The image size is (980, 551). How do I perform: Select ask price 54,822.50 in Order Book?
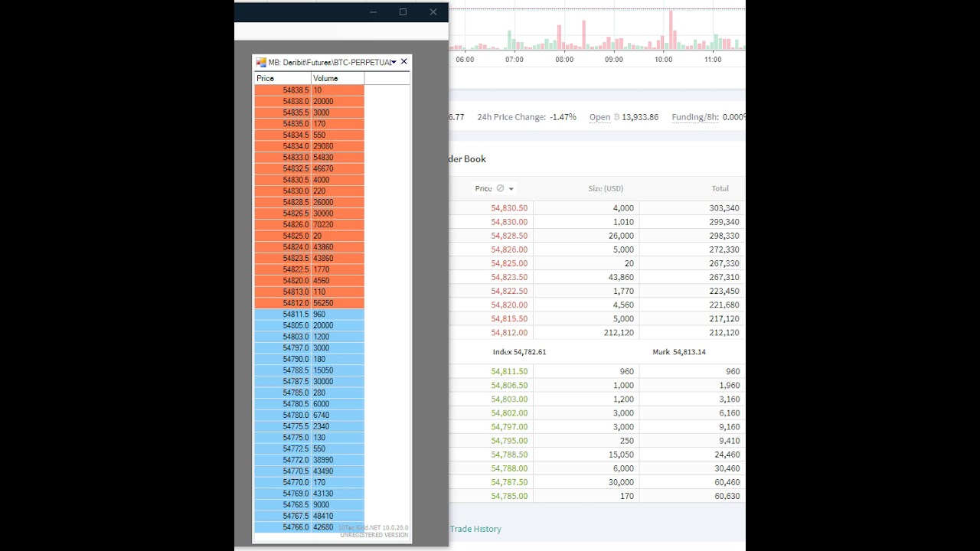pos(509,291)
